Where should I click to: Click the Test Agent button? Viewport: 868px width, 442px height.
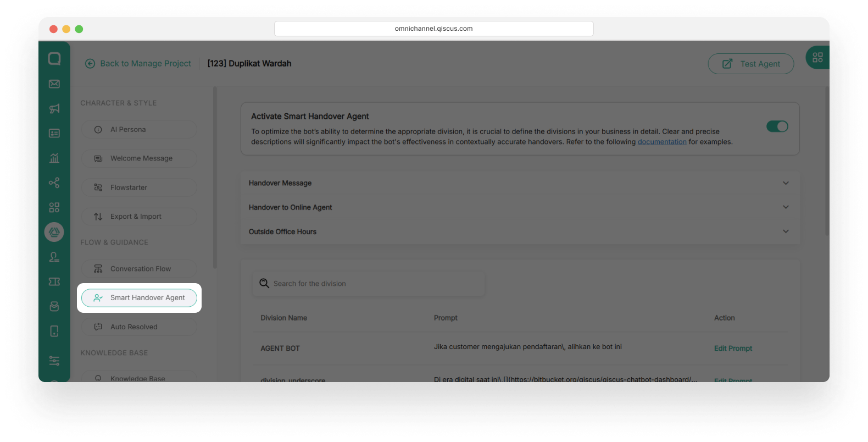click(750, 64)
